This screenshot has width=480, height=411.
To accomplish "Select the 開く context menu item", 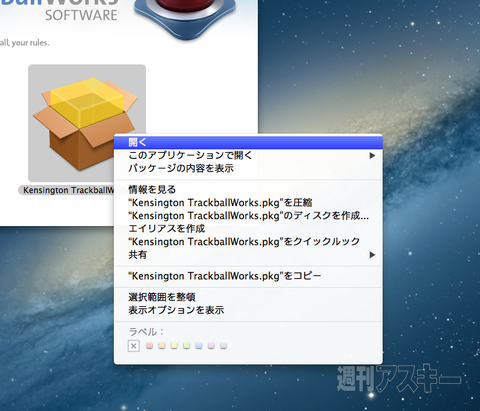I will (x=248, y=142).
